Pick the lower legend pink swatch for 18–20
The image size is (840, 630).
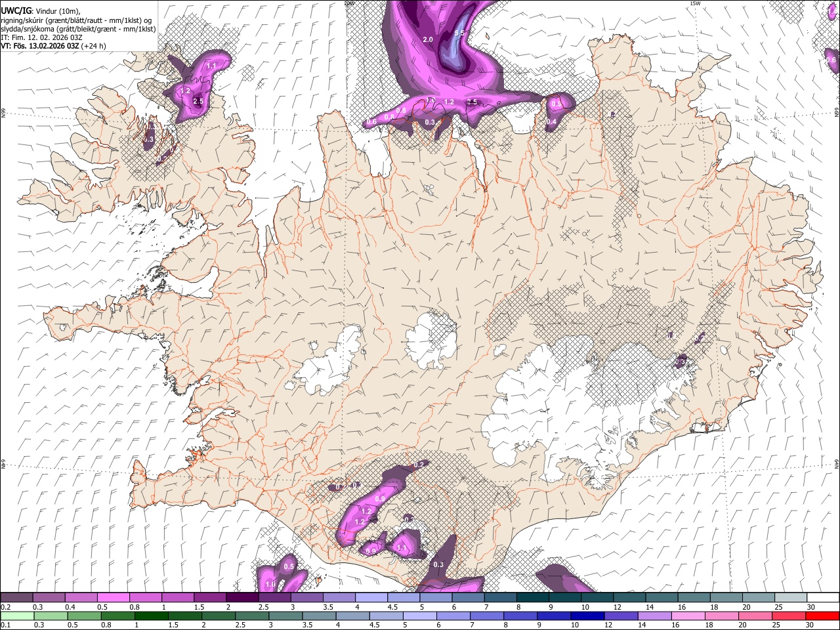pyautogui.click(x=721, y=616)
